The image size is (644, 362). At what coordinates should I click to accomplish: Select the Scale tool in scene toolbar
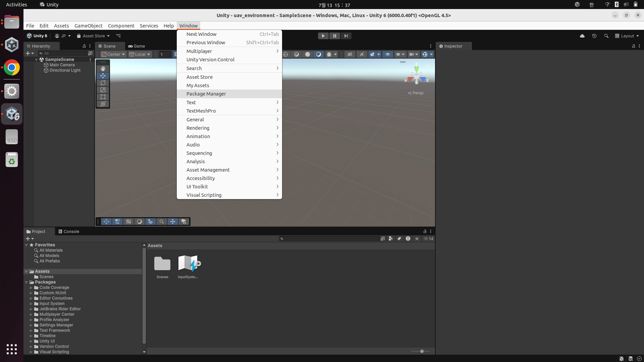click(103, 90)
